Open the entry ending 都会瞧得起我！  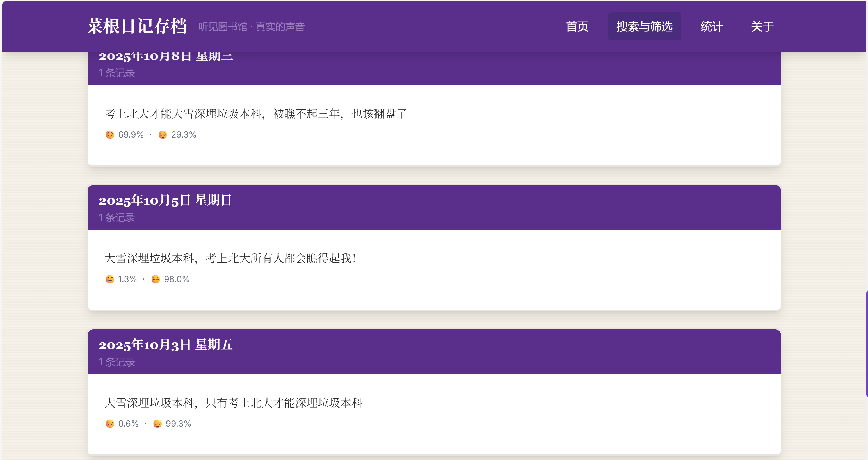coord(230,258)
